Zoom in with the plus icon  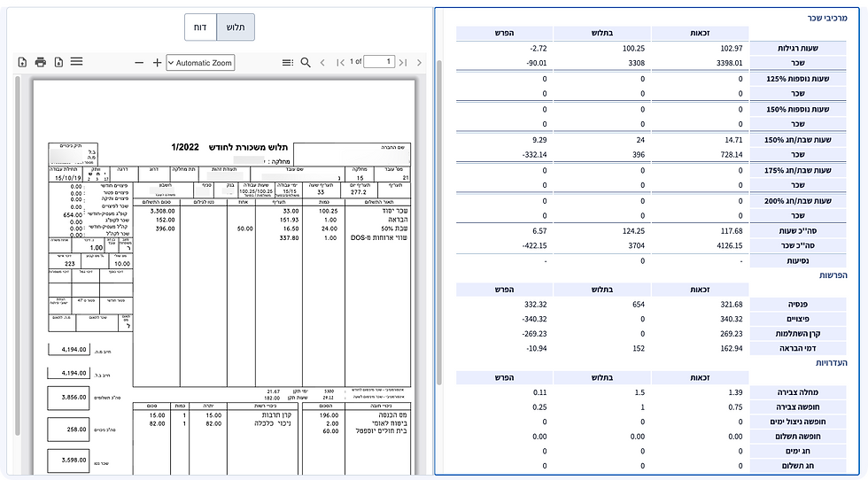(158, 63)
